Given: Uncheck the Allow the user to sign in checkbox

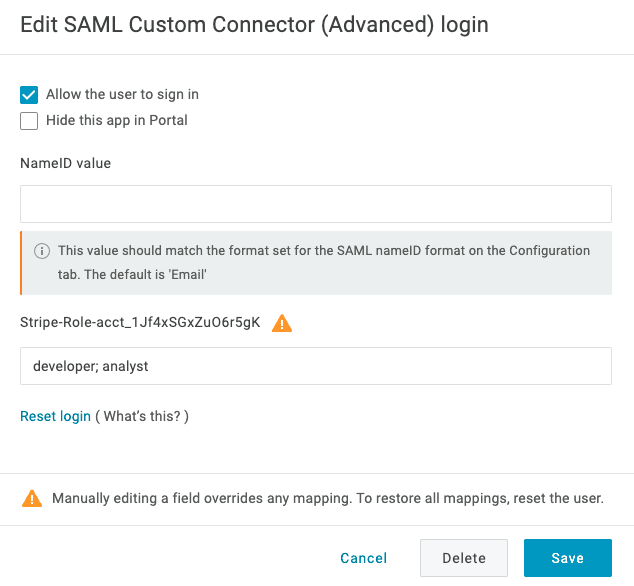Looking at the screenshot, I should [x=29, y=95].
